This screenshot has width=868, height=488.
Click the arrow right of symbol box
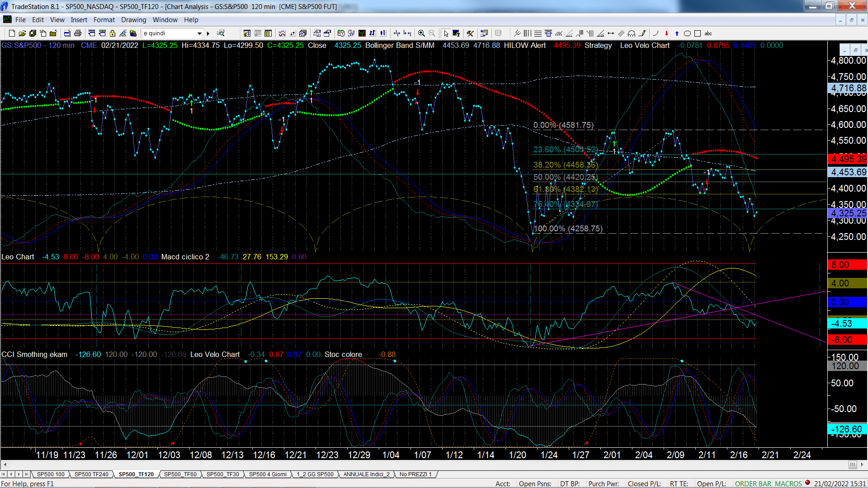[x=208, y=33]
